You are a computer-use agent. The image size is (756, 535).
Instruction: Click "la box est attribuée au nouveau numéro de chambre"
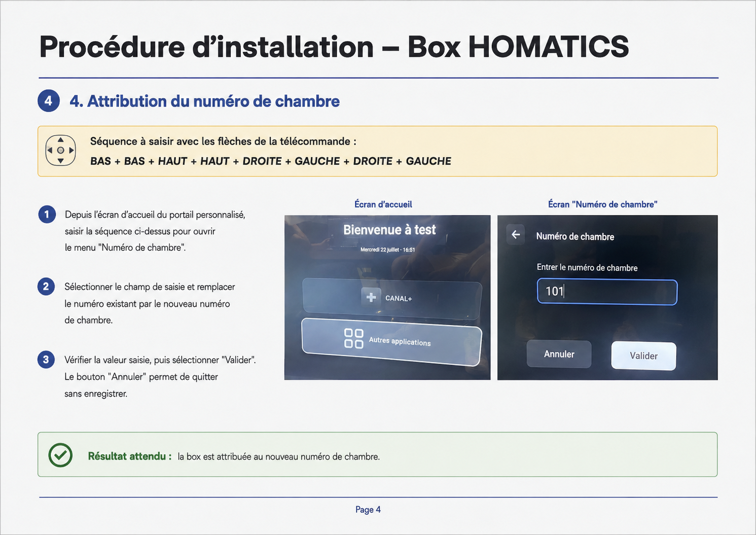click(x=278, y=456)
